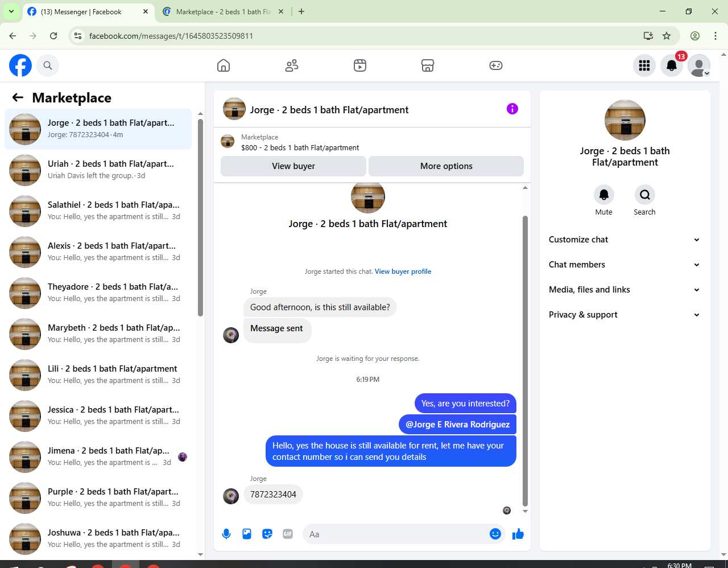The image size is (728, 568).
Task: Choose a GIF icon
Action: pyautogui.click(x=288, y=534)
